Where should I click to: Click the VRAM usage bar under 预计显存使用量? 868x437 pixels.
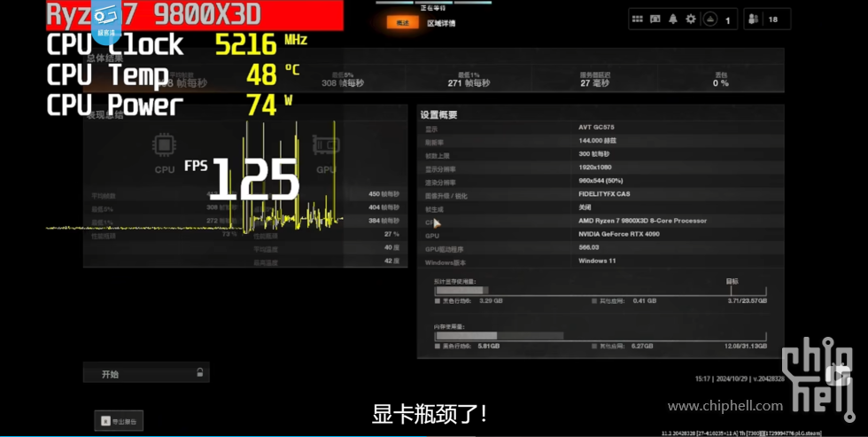tap(601, 290)
